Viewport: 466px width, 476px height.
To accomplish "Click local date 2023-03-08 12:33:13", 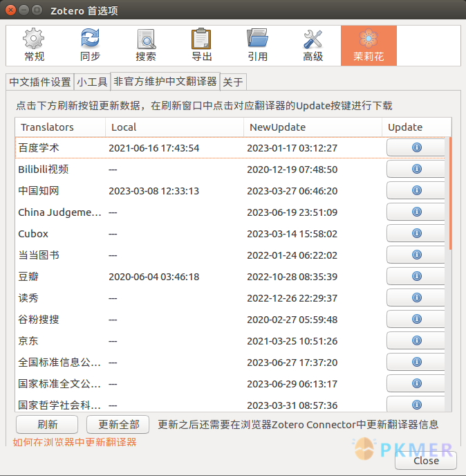I will (153, 191).
